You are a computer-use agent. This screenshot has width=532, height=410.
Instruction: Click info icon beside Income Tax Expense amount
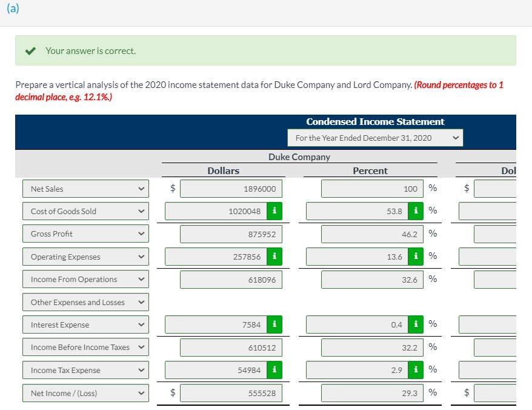pyautogui.click(x=274, y=370)
